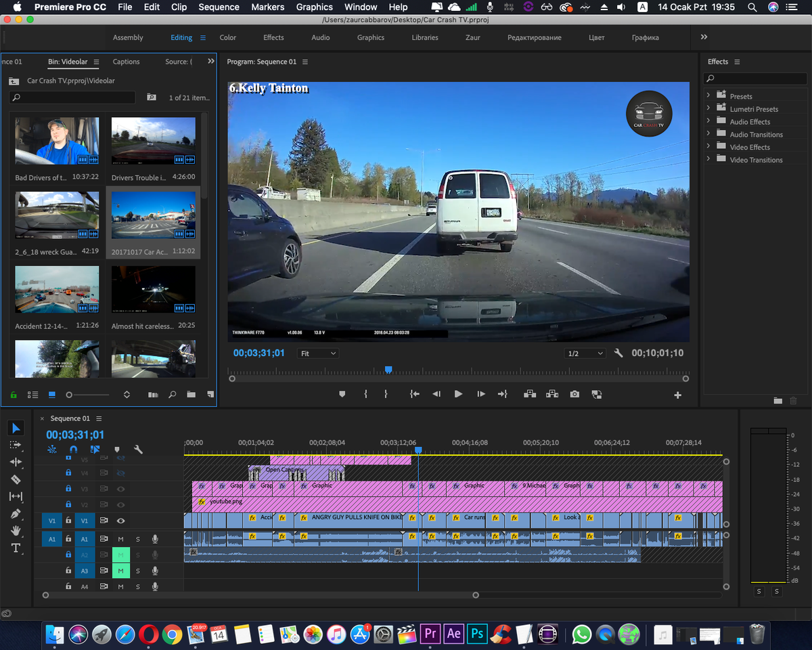812x650 pixels.
Task: Go to In point in Program monitor
Action: click(x=415, y=394)
